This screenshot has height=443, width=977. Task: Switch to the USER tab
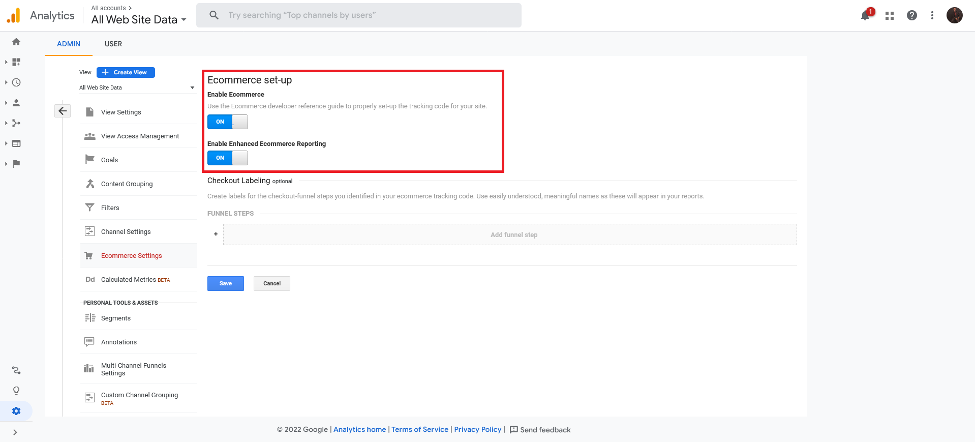click(113, 44)
